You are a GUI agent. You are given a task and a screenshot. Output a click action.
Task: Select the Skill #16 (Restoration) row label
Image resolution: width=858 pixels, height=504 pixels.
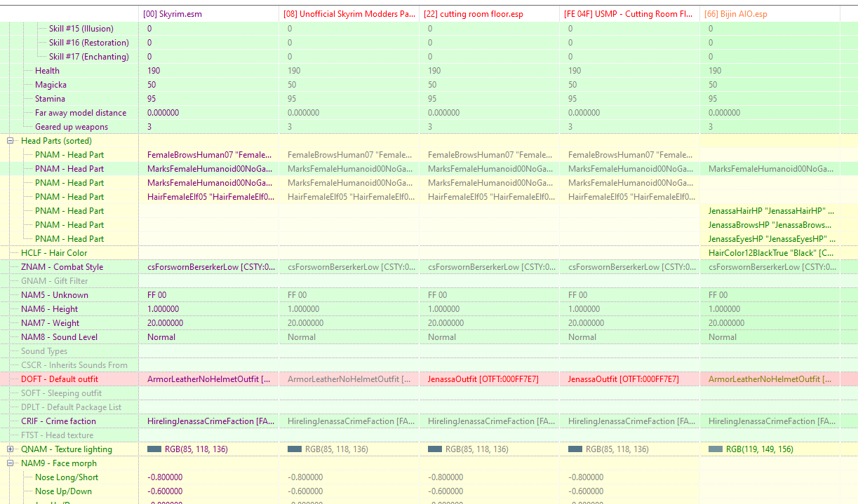pos(88,43)
